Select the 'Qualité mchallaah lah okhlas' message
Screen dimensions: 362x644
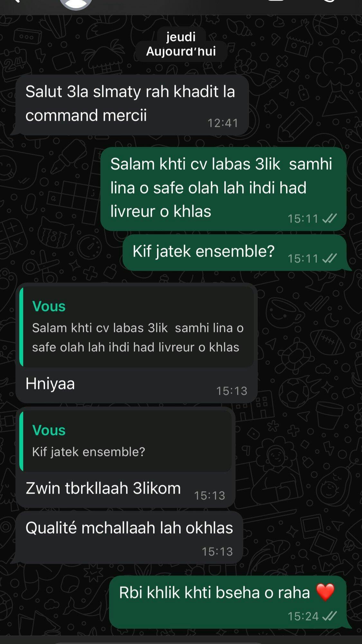click(129, 537)
